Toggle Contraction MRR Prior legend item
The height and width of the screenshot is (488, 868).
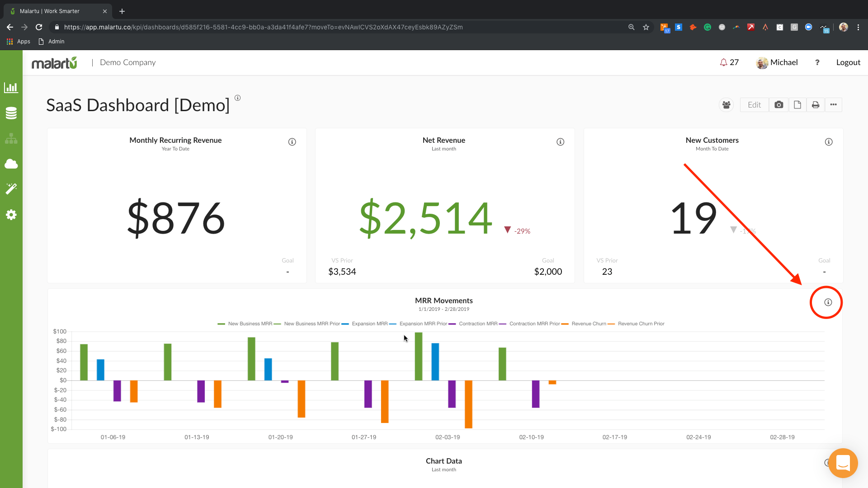point(529,324)
